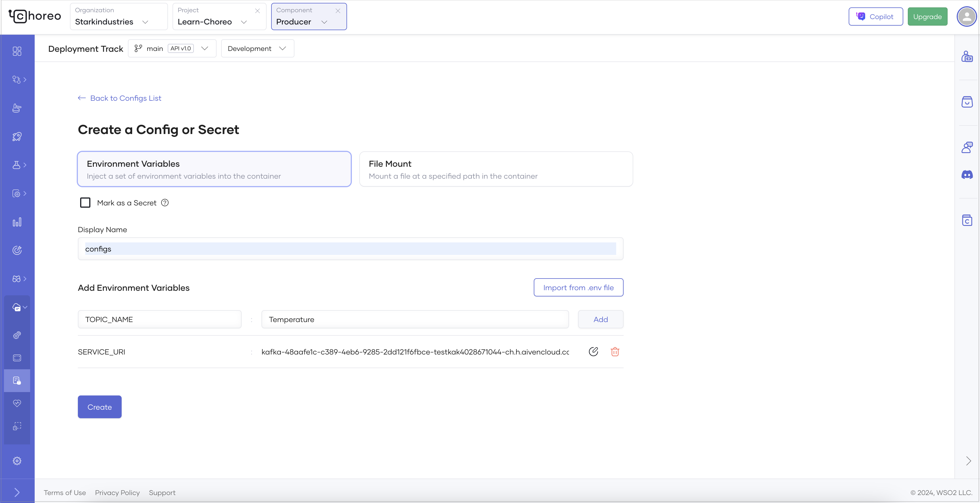980x503 pixels.
Task: Expand the left sidebar with bottom chevron
Action: pos(17,492)
